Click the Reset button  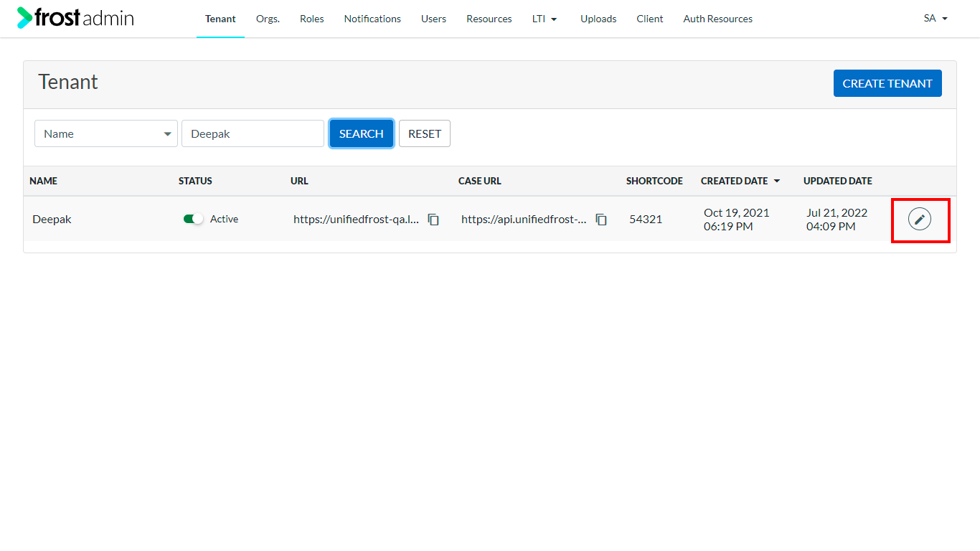(x=425, y=133)
